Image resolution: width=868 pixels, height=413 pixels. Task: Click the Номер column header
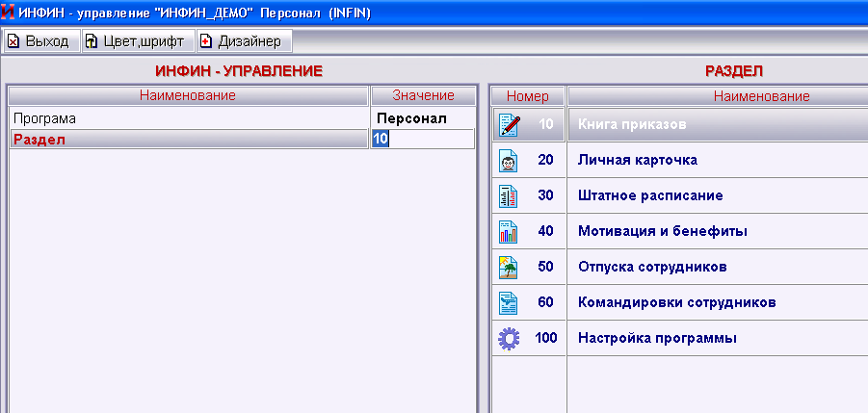[528, 96]
